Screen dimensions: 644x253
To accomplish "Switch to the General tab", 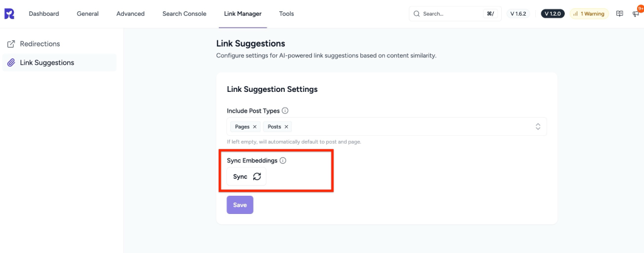I will 87,14.
